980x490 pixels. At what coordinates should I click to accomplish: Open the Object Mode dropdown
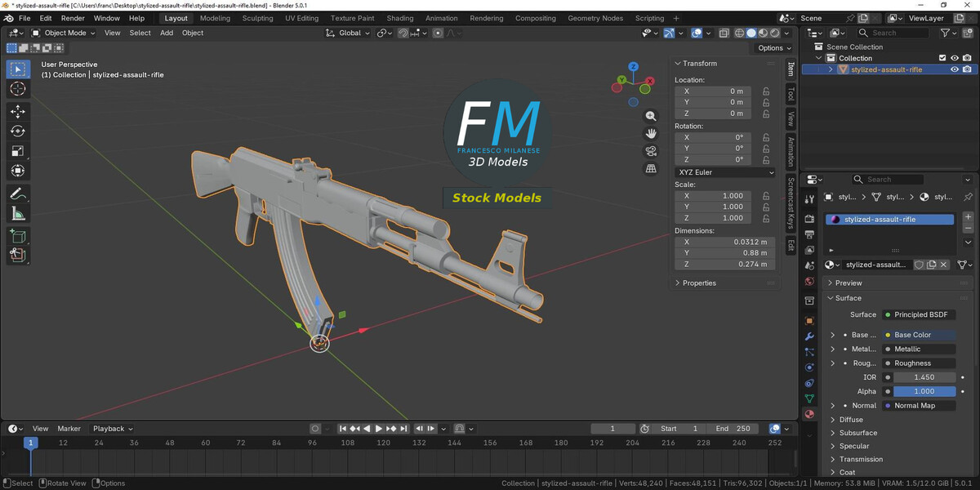click(x=64, y=33)
